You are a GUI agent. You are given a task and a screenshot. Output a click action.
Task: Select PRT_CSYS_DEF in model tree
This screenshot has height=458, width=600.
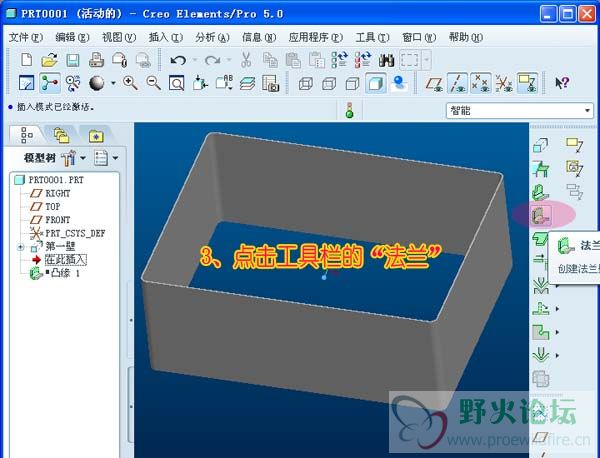75,233
